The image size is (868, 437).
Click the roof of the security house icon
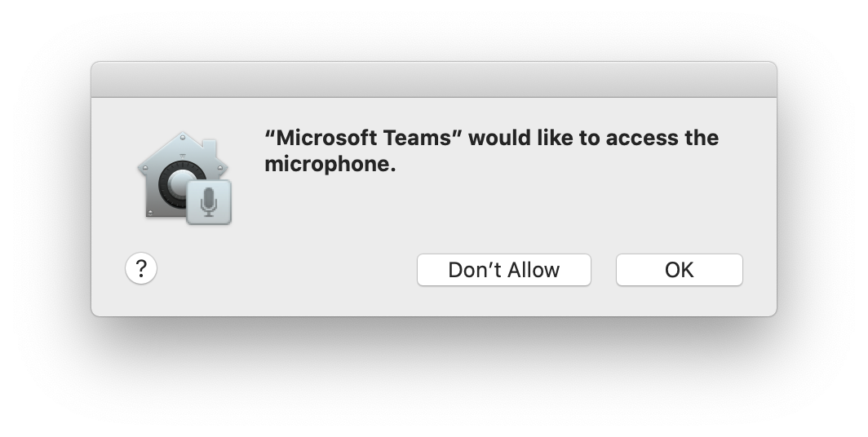tap(182, 149)
